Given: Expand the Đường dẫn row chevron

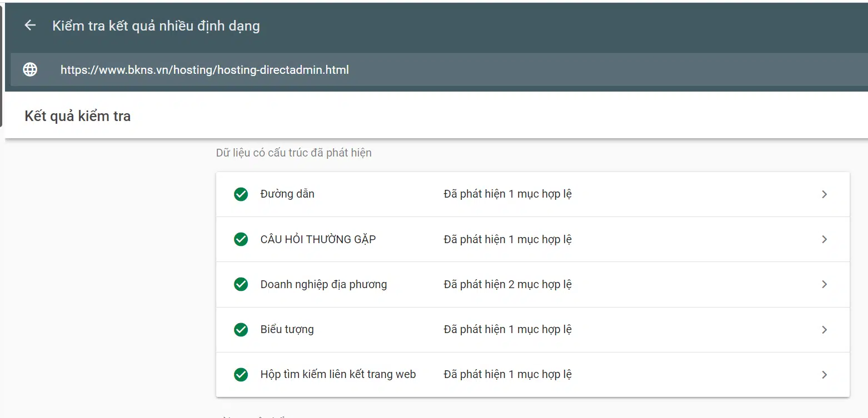Looking at the screenshot, I should coord(824,194).
